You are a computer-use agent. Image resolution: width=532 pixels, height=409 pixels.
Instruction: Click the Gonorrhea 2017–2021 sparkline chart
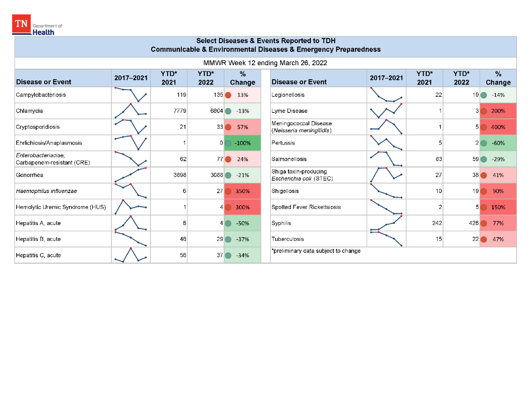tap(131, 175)
